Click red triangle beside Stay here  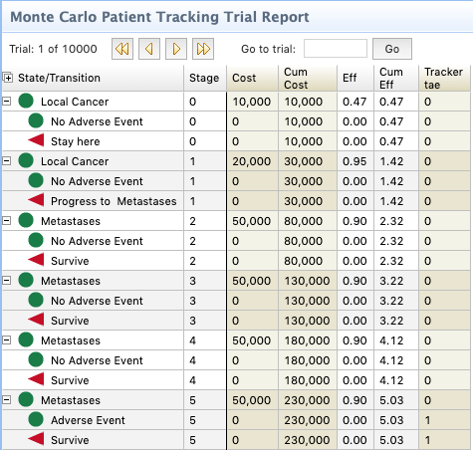pos(36,140)
